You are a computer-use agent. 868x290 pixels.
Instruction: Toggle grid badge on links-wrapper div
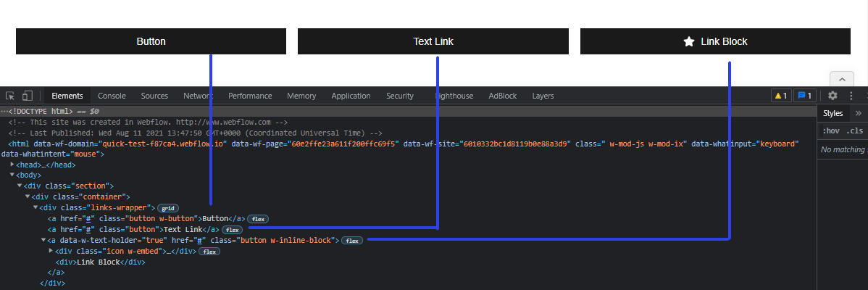[168, 208]
